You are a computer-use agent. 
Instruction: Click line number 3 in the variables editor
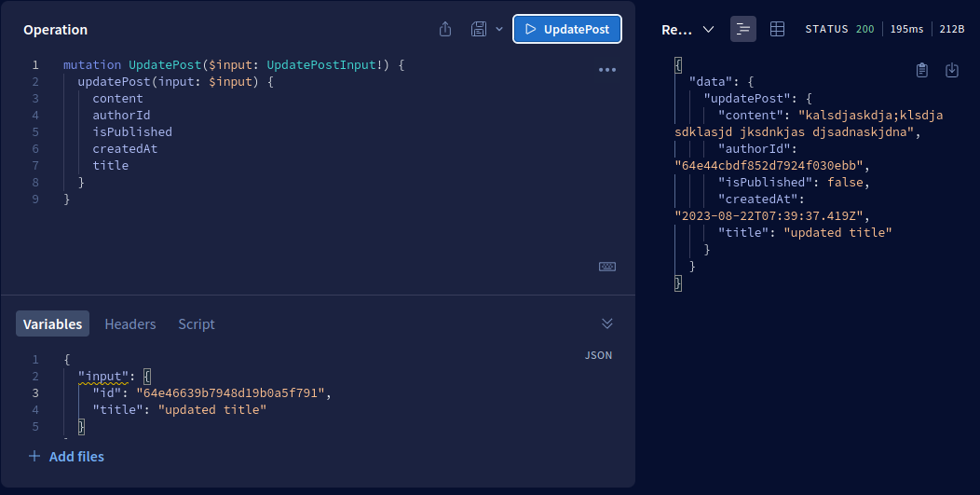coord(35,393)
